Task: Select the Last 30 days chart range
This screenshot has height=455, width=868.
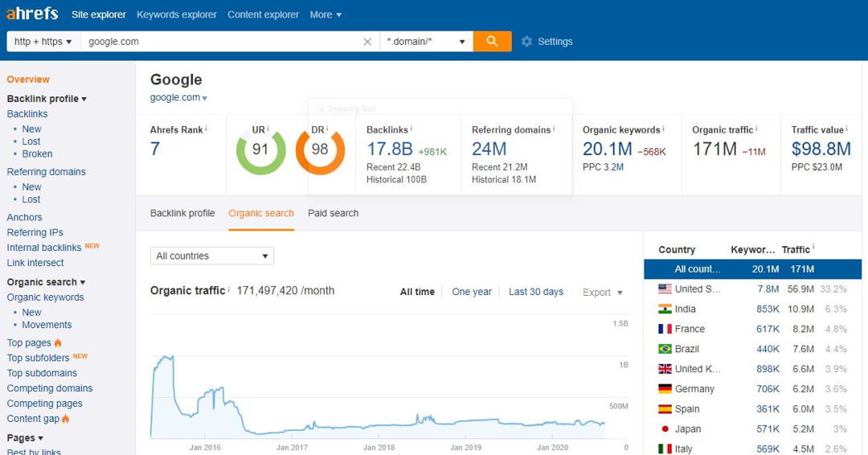Action: point(536,292)
